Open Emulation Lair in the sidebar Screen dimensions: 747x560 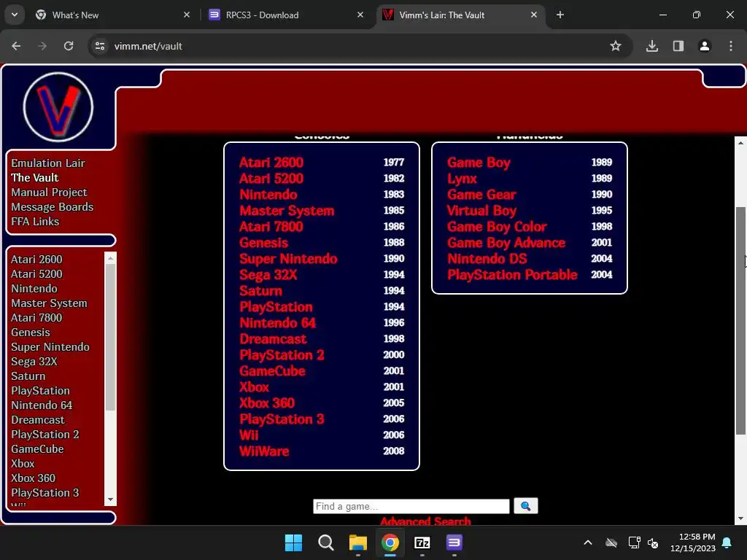pos(48,163)
